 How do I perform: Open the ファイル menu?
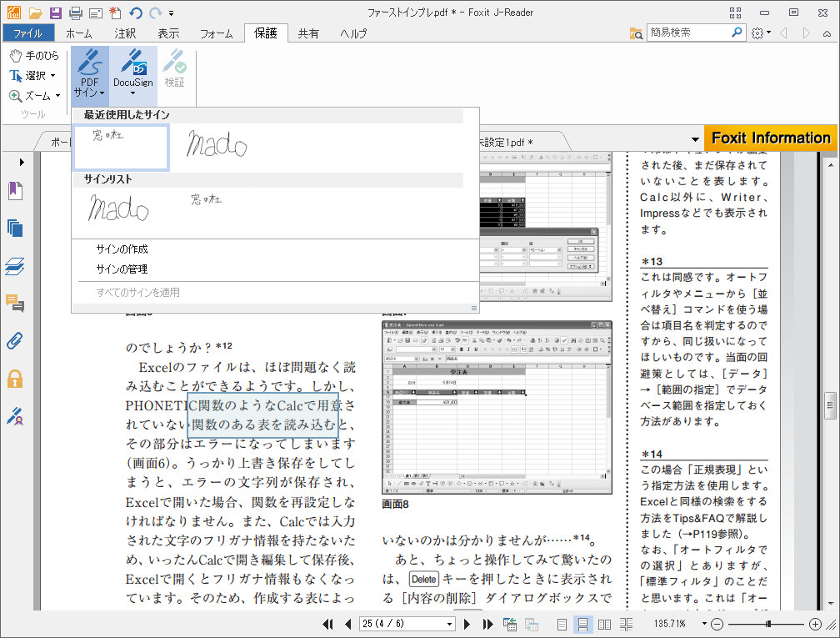click(x=28, y=33)
